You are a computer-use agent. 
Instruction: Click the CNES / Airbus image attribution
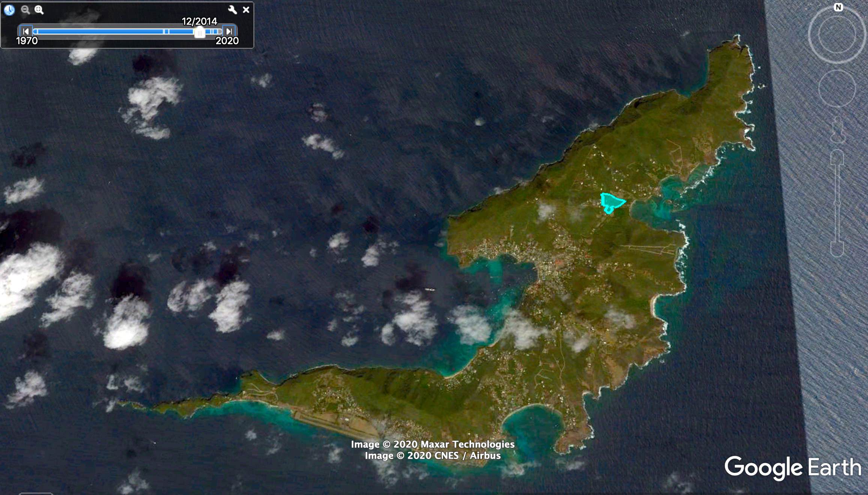[432, 456]
